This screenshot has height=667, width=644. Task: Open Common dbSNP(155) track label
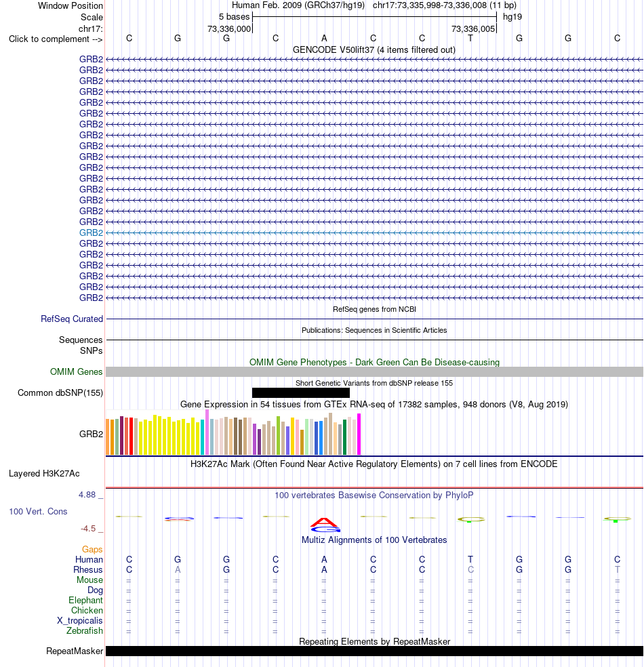[x=60, y=392]
